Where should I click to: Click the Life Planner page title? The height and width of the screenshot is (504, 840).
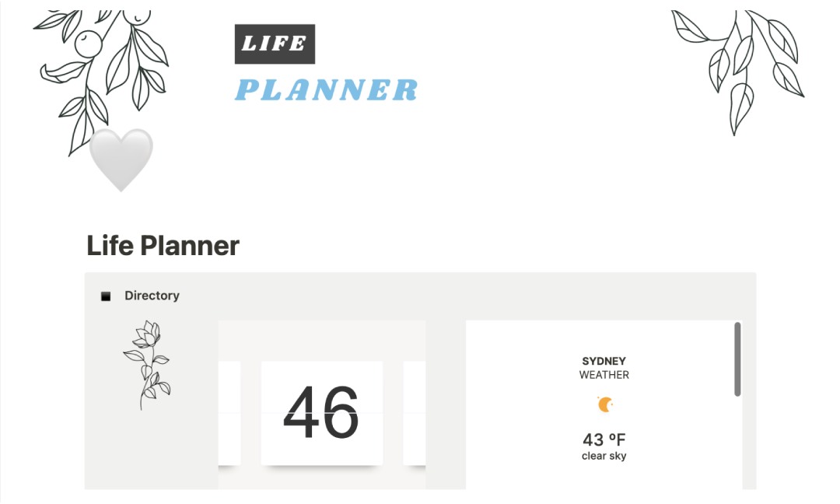click(x=163, y=246)
